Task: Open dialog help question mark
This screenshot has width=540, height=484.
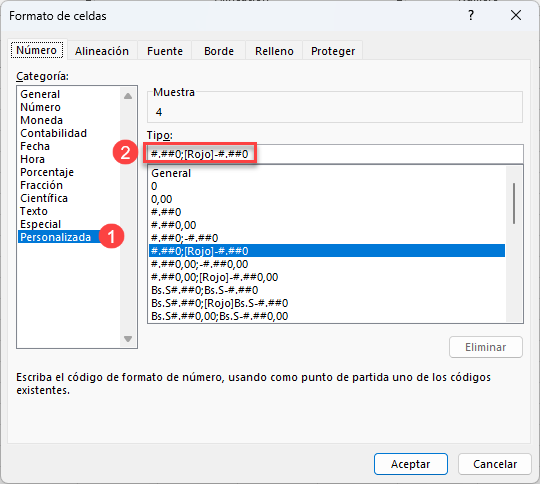Action: point(471,15)
